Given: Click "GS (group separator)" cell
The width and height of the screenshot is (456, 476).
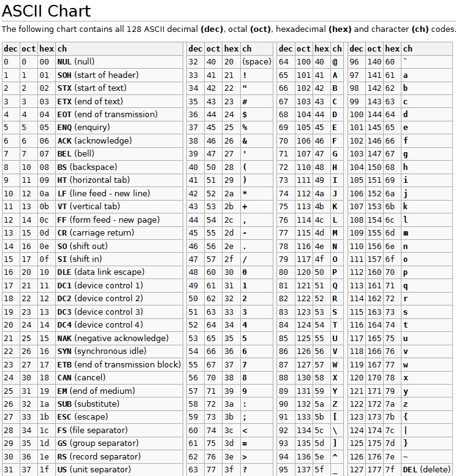Looking at the screenshot, I should point(120,443).
